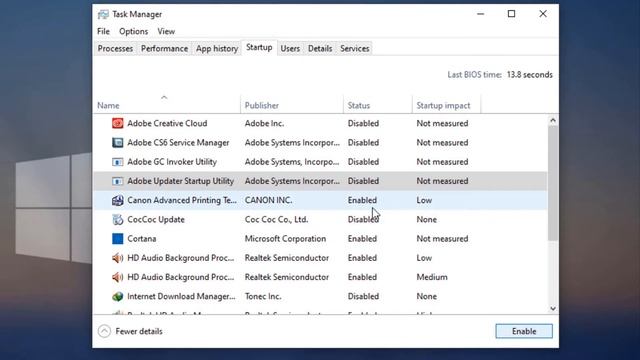Select the Adobe Creative Cloud row name
Screen dimensions: 640x360
coord(167,123)
